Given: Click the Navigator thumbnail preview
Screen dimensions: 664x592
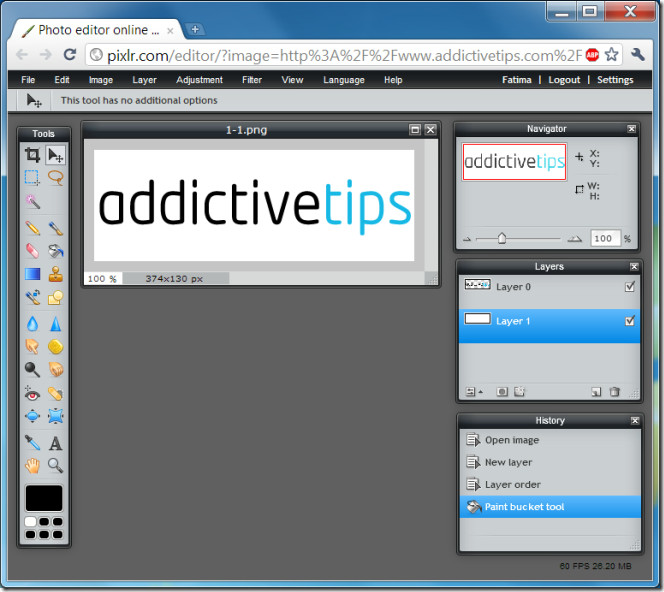Looking at the screenshot, I should [514, 162].
